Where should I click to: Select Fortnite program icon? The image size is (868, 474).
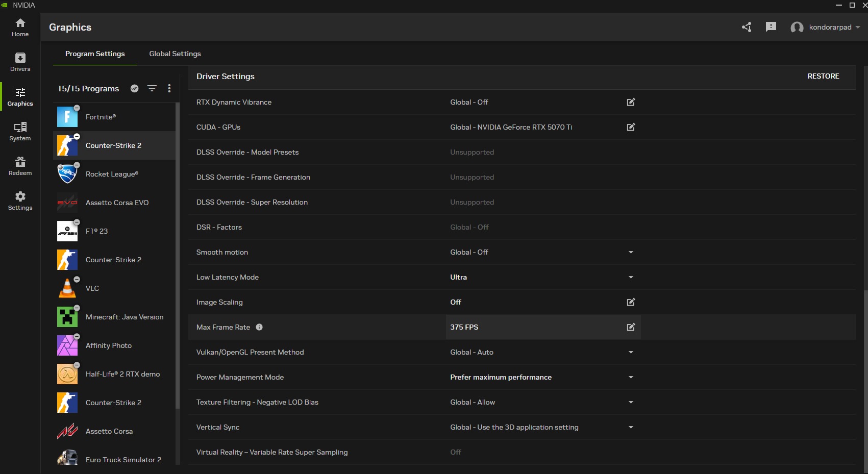[x=67, y=117]
